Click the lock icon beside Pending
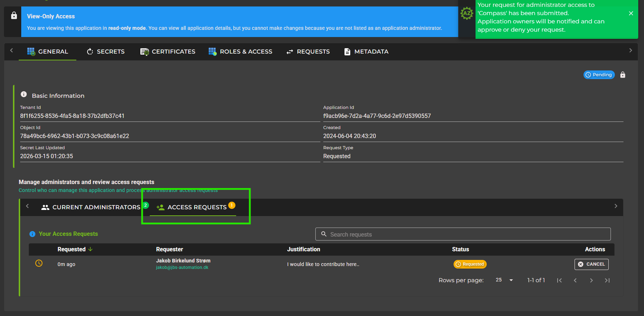Viewport: 644px width, 316px height. point(623,75)
